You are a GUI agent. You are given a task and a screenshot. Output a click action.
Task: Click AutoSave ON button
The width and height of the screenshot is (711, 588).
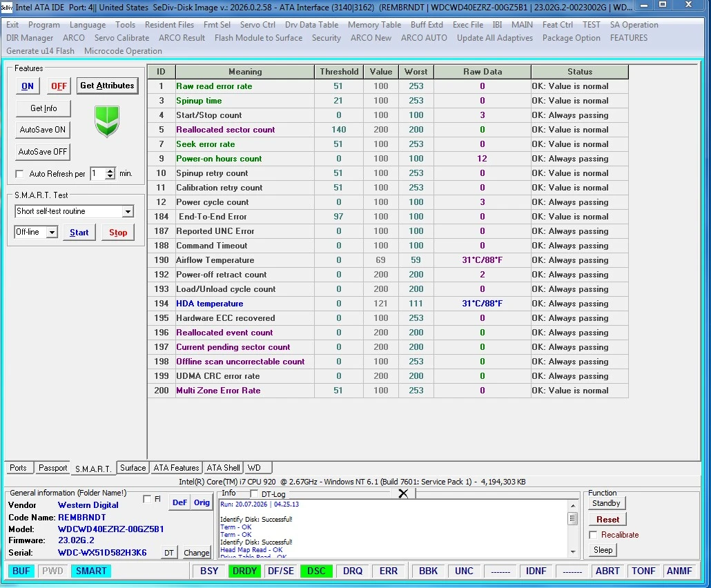coord(43,130)
